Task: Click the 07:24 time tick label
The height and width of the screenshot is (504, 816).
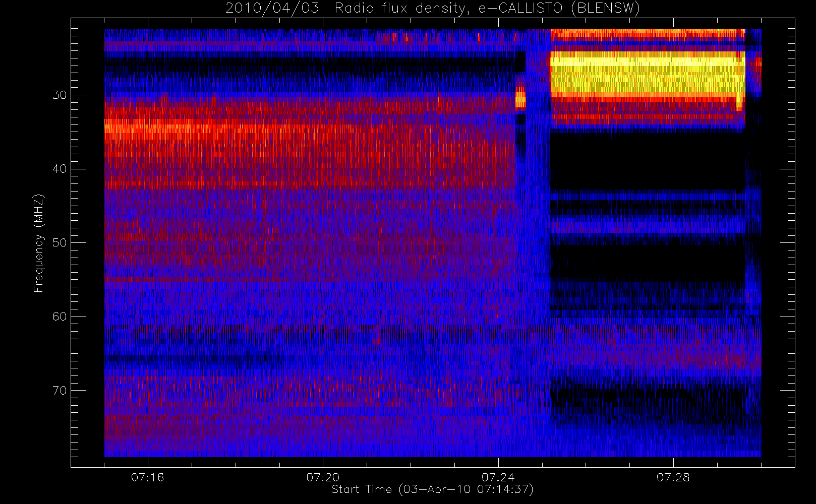Action: point(498,477)
